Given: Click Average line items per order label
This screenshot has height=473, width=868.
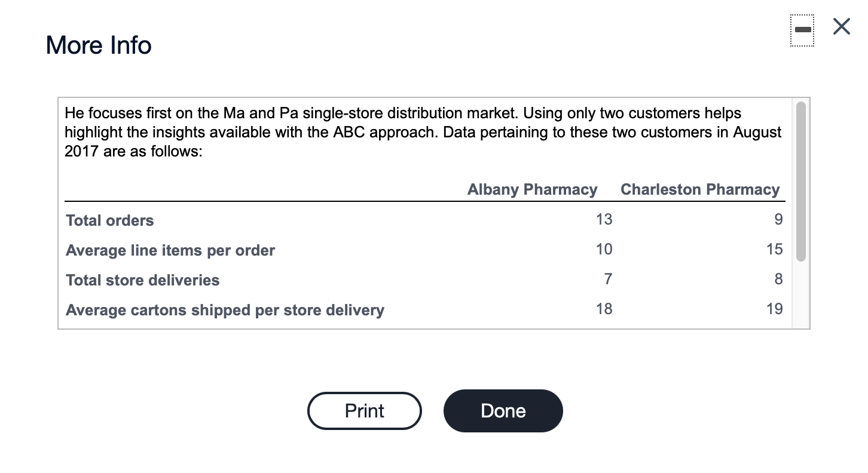Looking at the screenshot, I should [x=170, y=250].
